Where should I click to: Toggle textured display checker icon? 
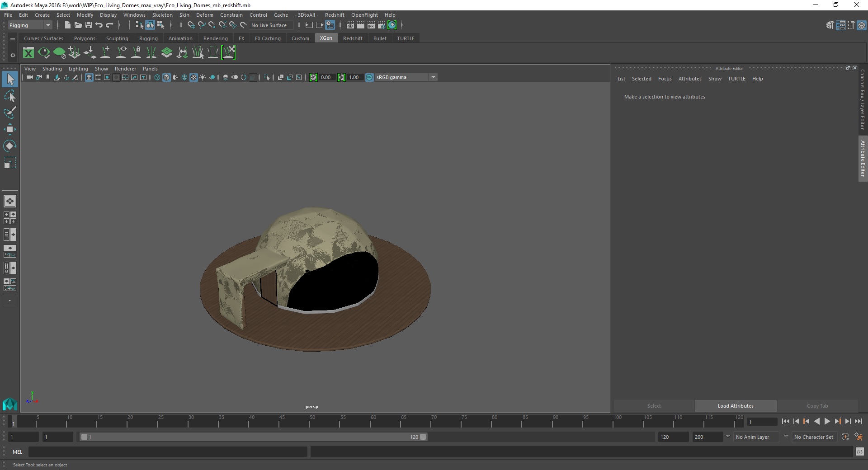coord(193,77)
